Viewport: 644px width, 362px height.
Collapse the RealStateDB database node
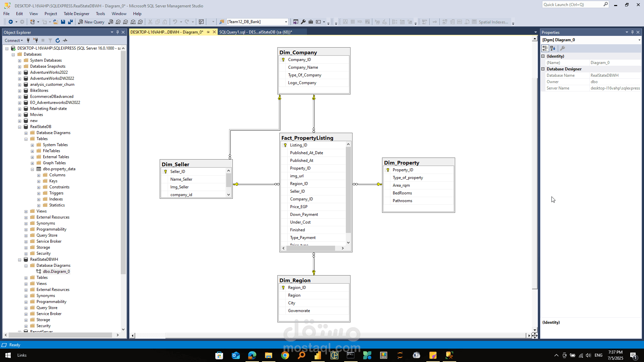click(x=19, y=127)
